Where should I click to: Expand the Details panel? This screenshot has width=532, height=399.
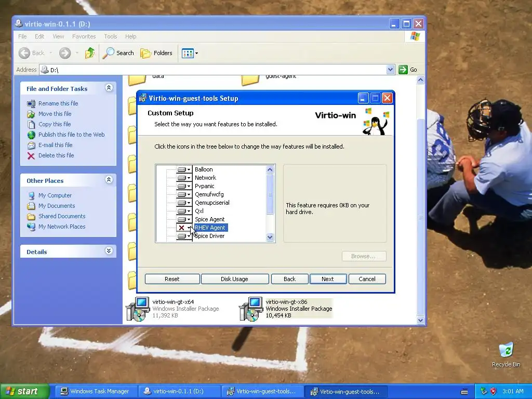pyautogui.click(x=109, y=251)
